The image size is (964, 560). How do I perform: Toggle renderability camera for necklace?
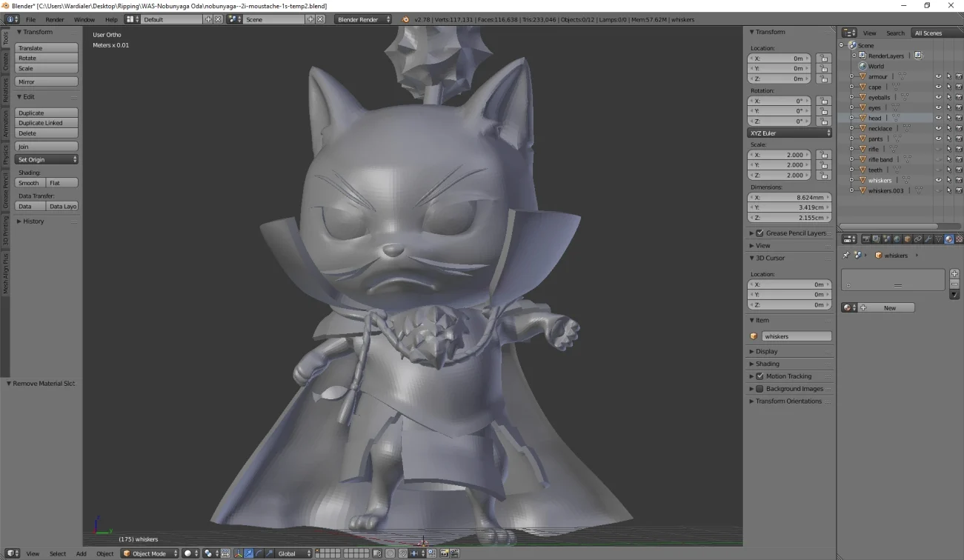(x=959, y=128)
